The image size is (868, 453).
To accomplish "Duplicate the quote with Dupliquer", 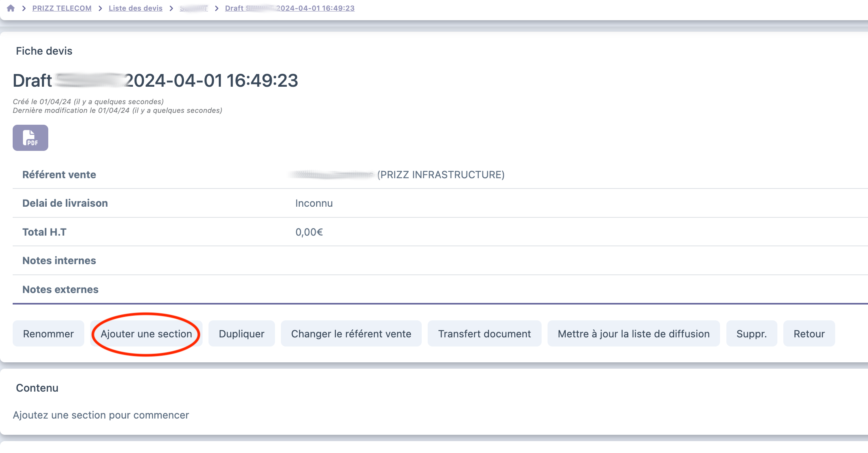I will [241, 334].
